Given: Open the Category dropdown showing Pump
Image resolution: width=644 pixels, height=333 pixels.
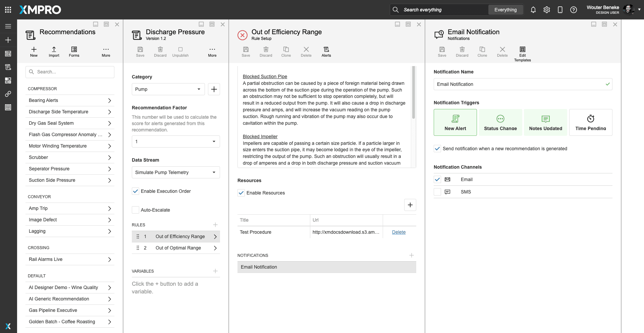Looking at the screenshot, I should point(168,89).
